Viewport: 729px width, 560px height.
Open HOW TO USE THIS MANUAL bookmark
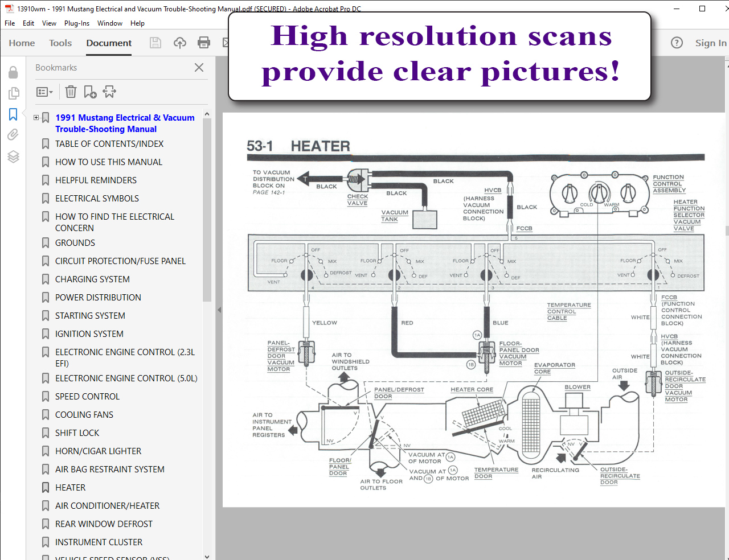109,162
